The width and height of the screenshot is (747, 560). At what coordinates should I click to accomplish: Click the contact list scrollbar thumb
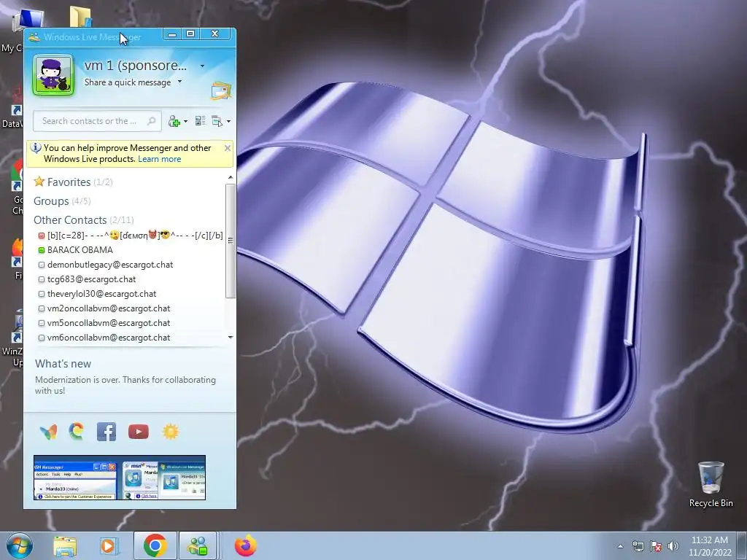tap(231, 241)
